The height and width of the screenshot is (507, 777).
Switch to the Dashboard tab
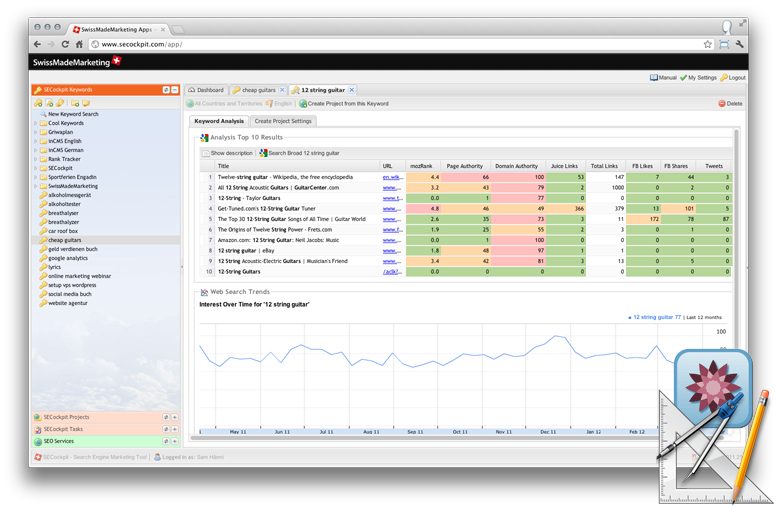click(206, 90)
